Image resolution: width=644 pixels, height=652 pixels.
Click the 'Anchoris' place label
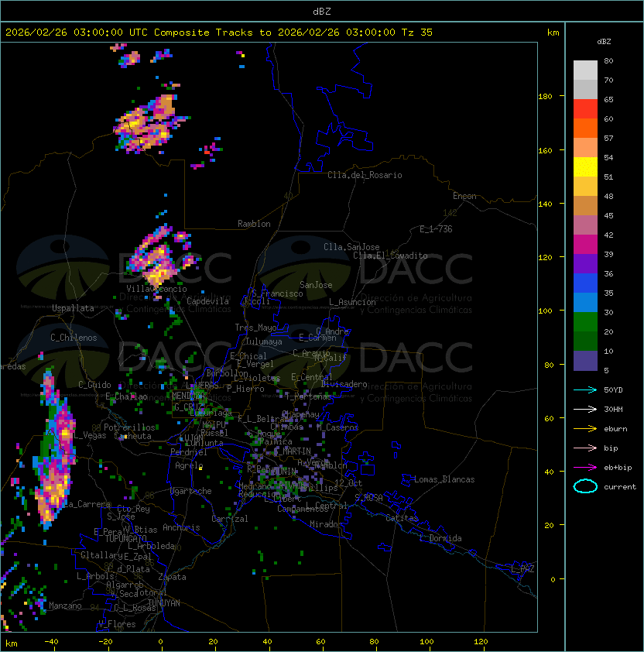pos(181,527)
